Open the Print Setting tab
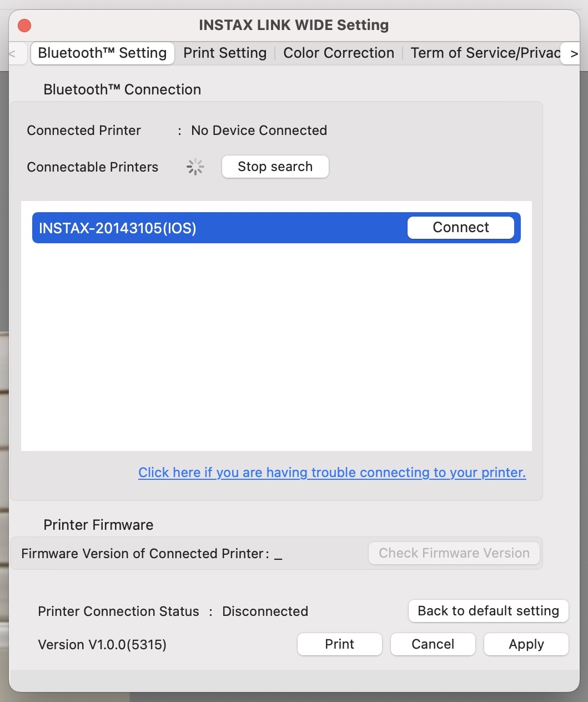588x702 pixels. [225, 53]
